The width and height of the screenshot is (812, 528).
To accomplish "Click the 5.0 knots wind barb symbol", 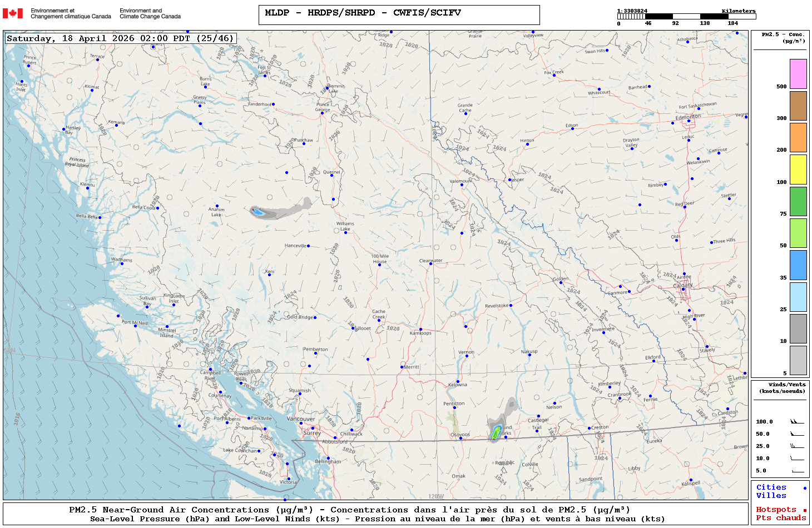I will click(797, 471).
